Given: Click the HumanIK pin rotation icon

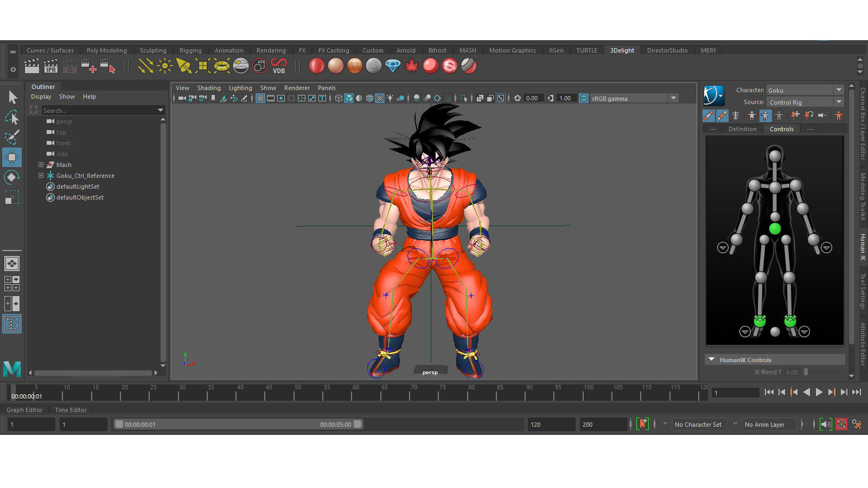Looking at the screenshot, I should 809,115.
